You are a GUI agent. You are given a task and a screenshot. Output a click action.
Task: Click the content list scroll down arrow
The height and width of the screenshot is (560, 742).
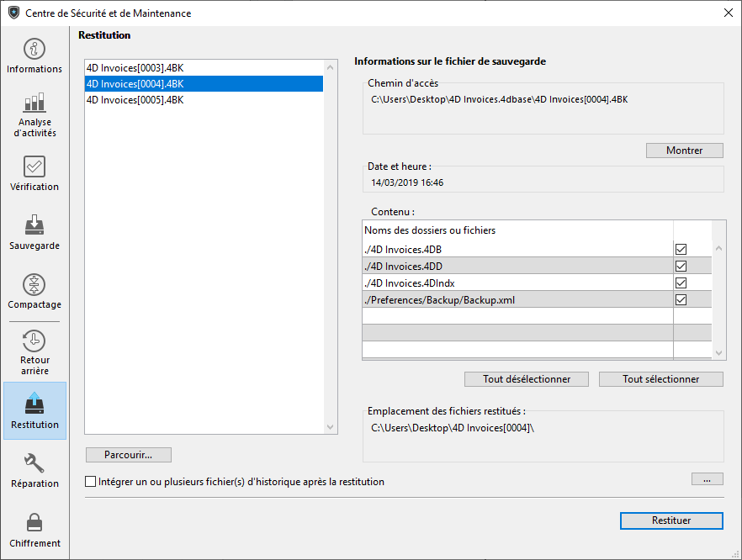pos(718,353)
